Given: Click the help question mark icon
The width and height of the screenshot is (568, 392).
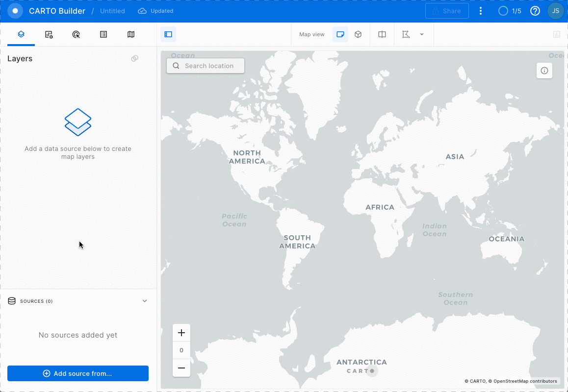Looking at the screenshot, I should pos(535,10).
